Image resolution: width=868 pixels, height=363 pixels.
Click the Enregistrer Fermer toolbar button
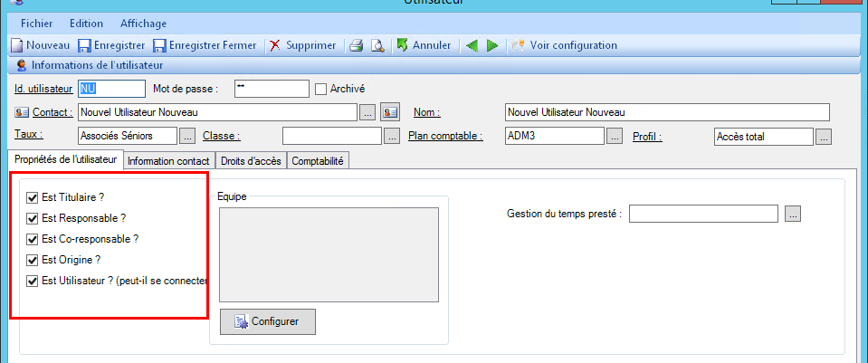159,45
